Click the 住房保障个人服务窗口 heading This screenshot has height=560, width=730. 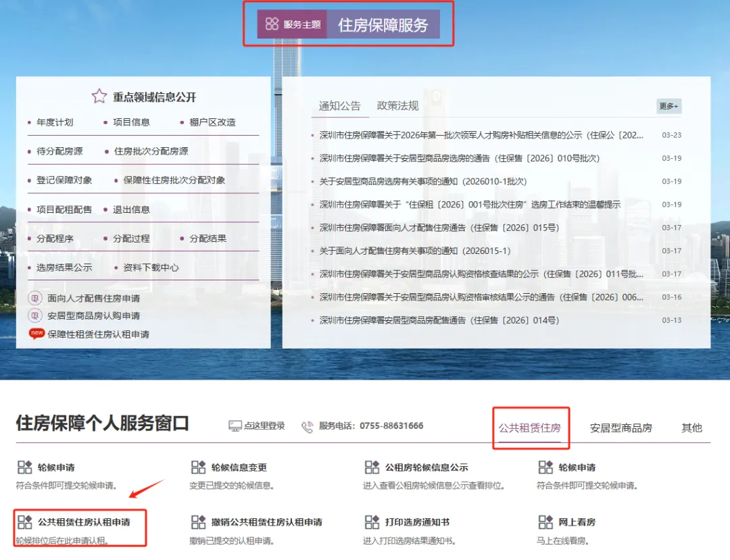click(x=103, y=424)
